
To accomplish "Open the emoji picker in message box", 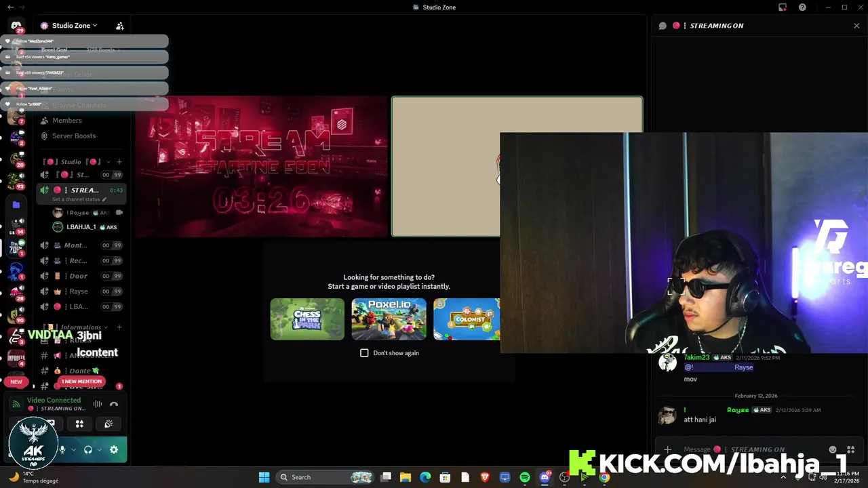I will [x=833, y=449].
